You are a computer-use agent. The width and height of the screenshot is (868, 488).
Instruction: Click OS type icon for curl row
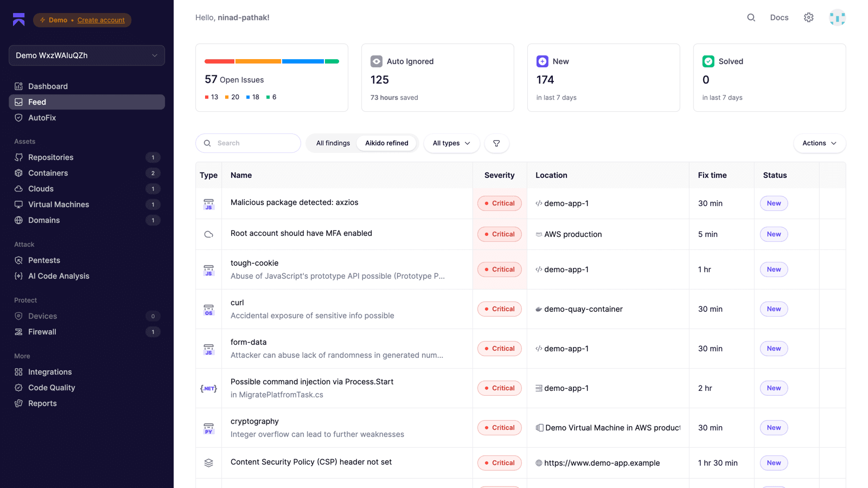click(x=209, y=310)
